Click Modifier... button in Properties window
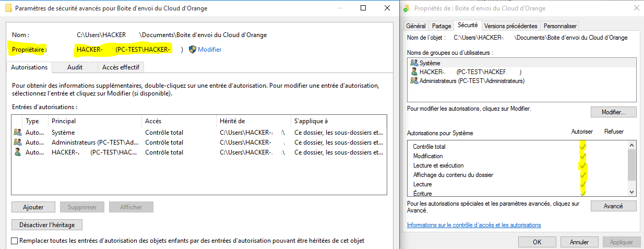Screen dimensions: 644x249 pyautogui.click(x=613, y=112)
